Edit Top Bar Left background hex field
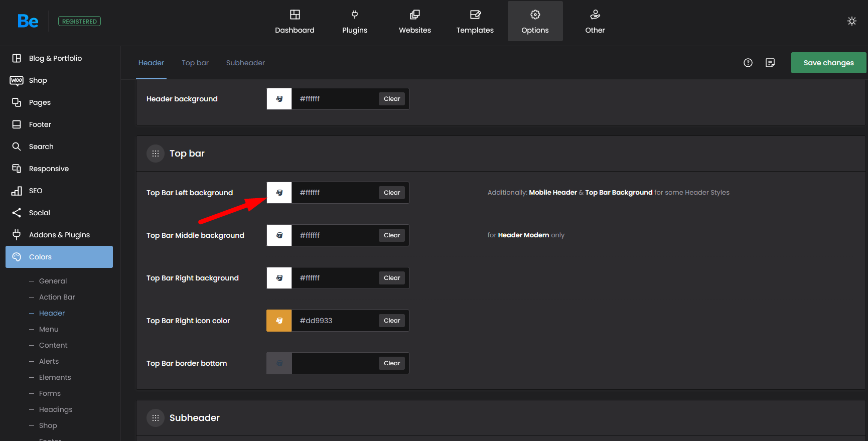Screen dimensions: 868x441 [x=335, y=193]
